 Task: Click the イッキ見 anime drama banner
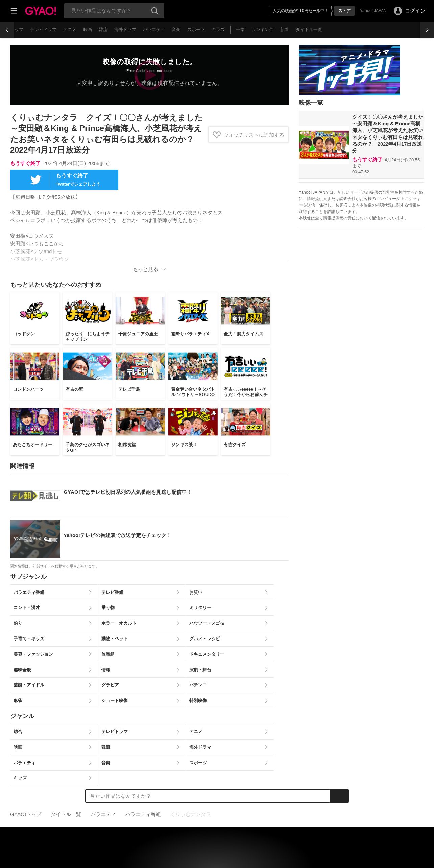tap(349, 70)
